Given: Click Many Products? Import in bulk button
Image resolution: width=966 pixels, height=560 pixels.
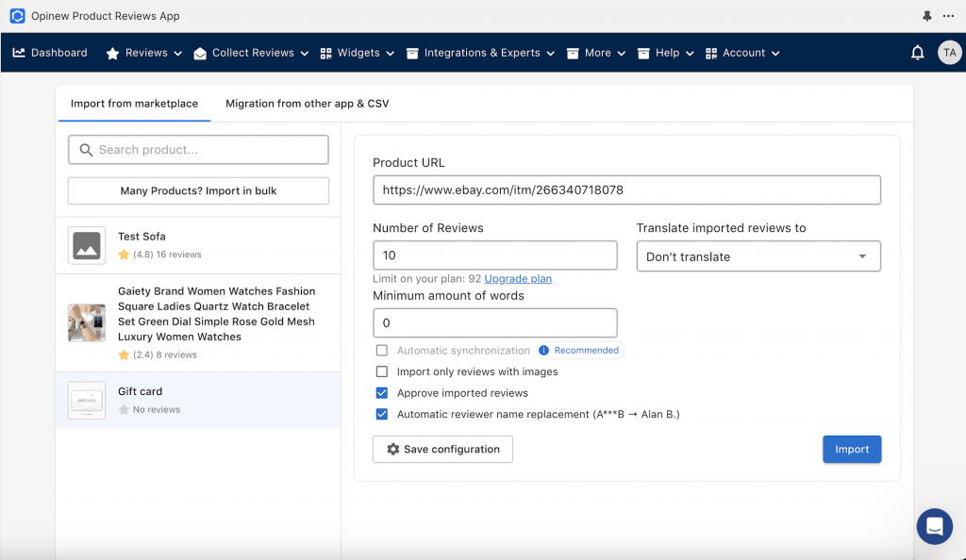Looking at the screenshot, I should click(198, 190).
